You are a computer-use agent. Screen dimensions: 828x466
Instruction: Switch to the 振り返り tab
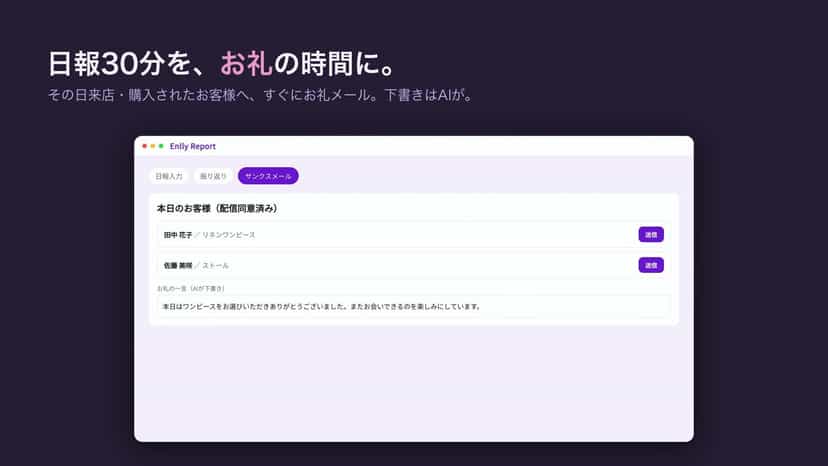tap(213, 176)
